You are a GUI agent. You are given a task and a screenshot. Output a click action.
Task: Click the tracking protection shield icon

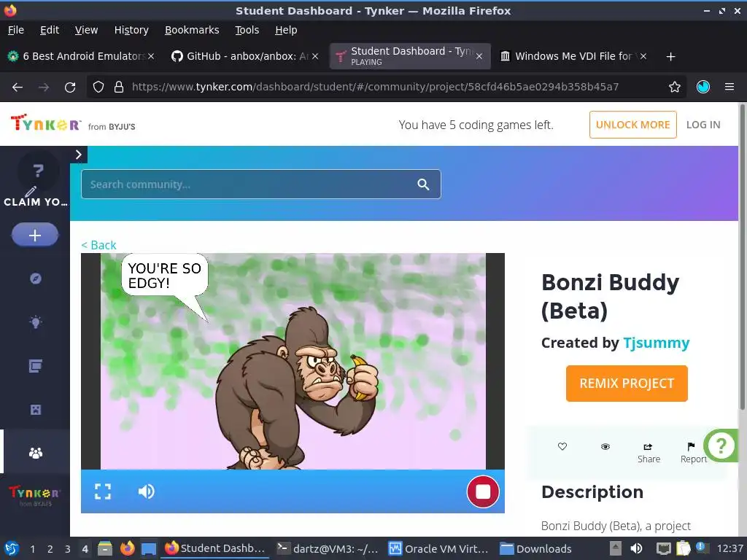coord(98,87)
